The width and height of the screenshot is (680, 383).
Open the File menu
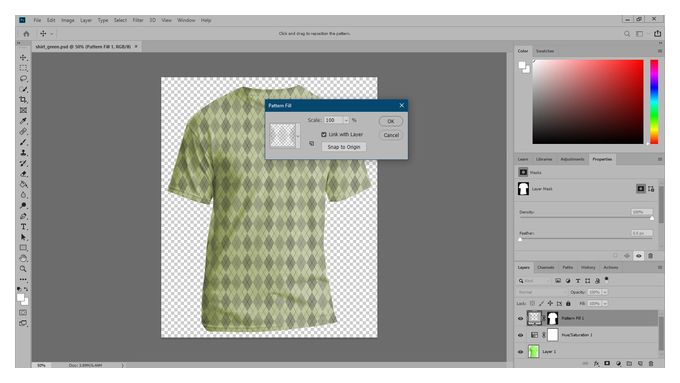[x=37, y=20]
